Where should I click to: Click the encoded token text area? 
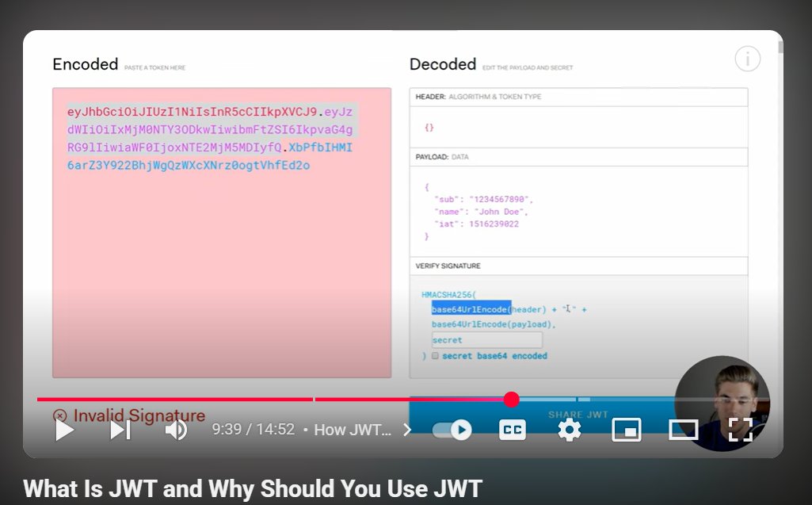pyautogui.click(x=222, y=233)
